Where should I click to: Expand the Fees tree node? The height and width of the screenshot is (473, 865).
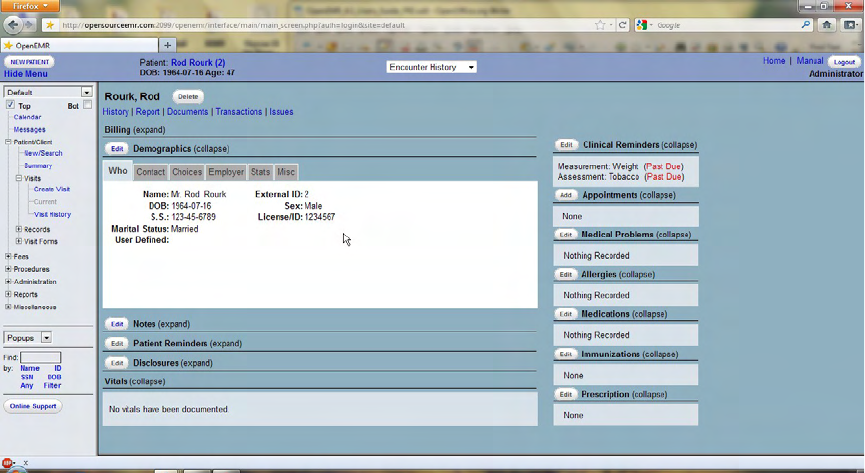pyautogui.click(x=8, y=256)
